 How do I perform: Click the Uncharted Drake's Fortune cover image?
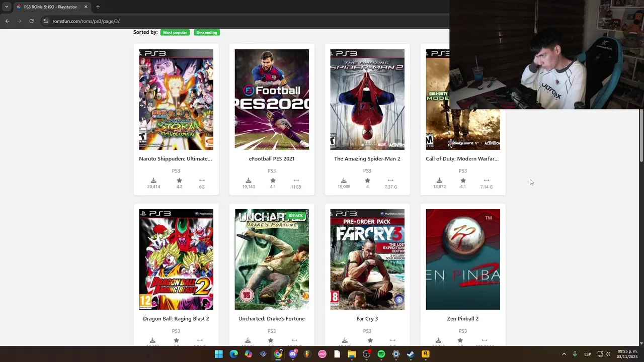coord(272,259)
